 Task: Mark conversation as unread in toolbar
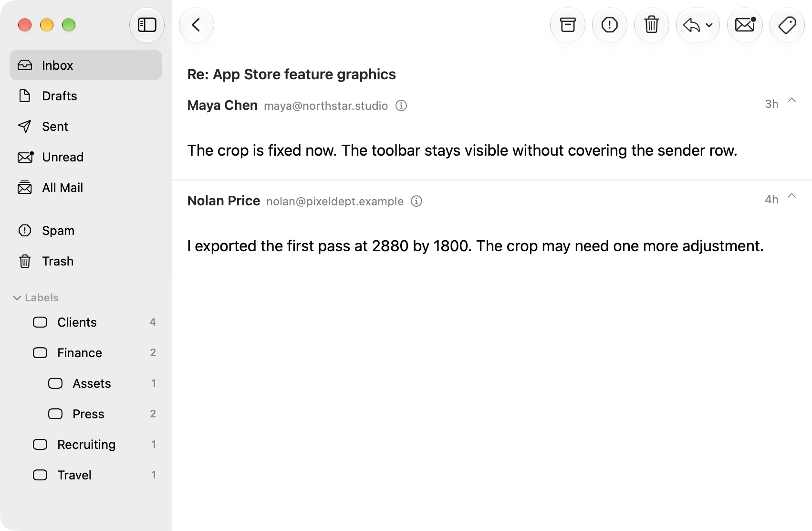pos(745,25)
